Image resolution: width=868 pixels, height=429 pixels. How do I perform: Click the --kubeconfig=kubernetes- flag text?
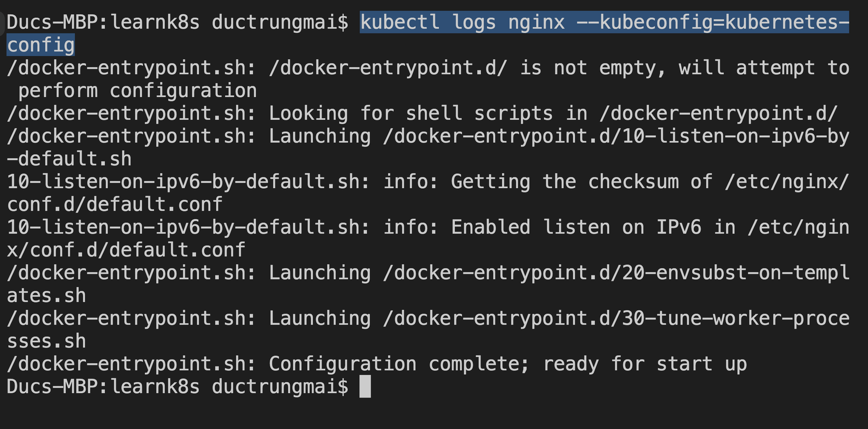click(713, 23)
